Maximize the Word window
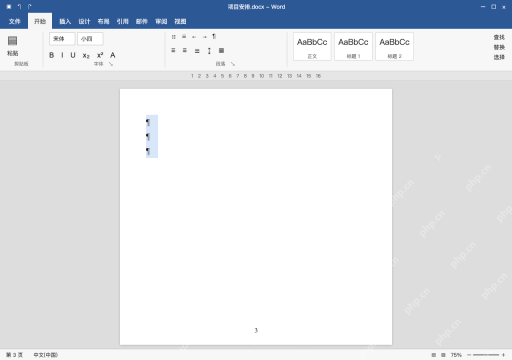512x360 pixels. click(x=494, y=7)
